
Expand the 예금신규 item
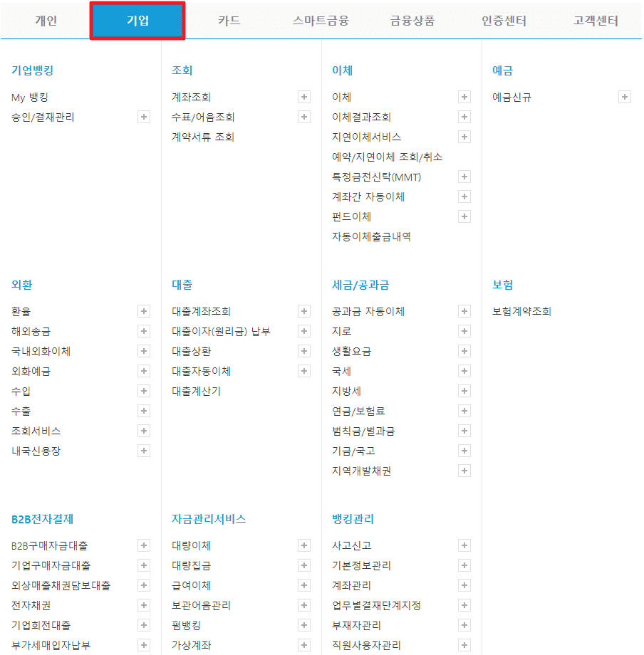pyautogui.click(x=625, y=97)
